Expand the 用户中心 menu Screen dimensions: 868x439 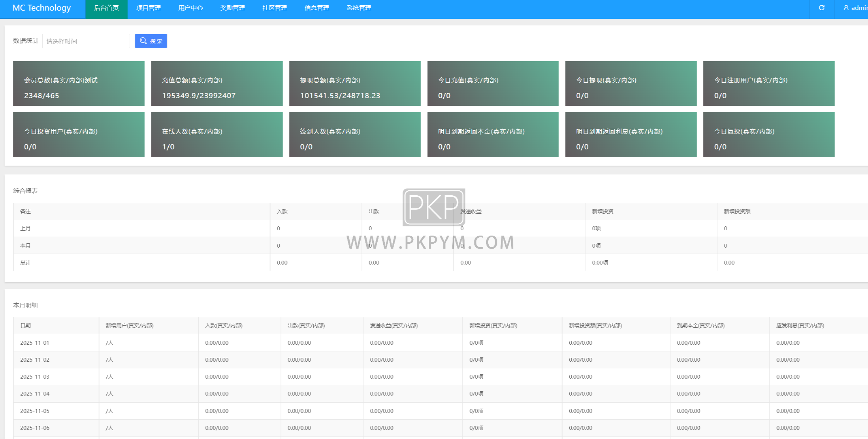point(191,8)
